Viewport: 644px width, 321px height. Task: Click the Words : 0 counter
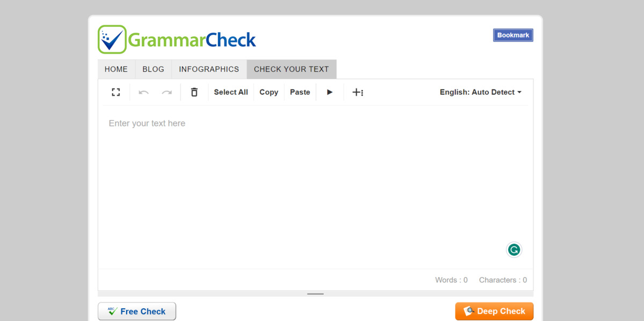(451, 280)
